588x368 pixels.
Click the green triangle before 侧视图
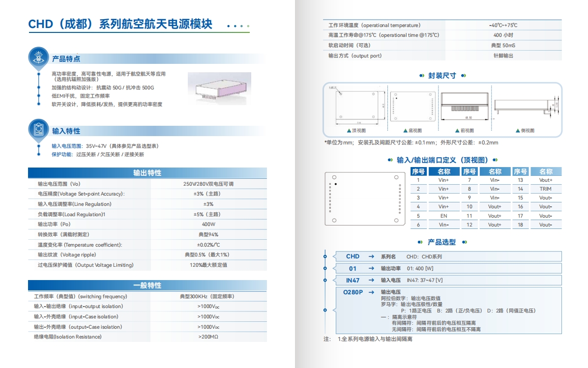[x=517, y=131]
